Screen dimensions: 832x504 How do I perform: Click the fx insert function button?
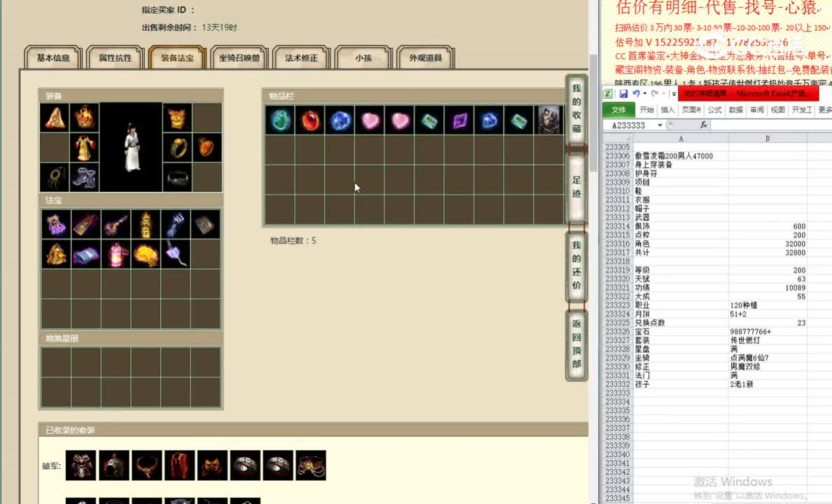[703, 125]
